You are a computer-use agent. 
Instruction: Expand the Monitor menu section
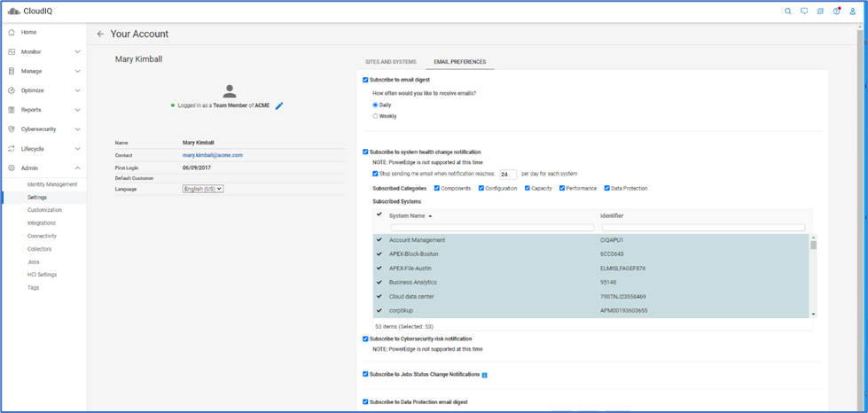point(77,52)
